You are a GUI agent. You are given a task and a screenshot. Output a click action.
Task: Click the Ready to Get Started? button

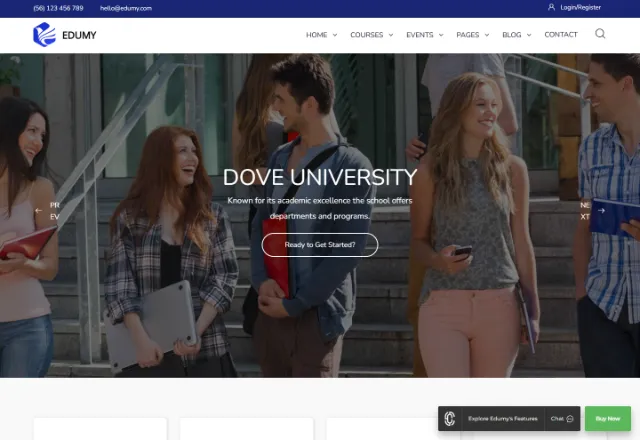click(x=320, y=245)
